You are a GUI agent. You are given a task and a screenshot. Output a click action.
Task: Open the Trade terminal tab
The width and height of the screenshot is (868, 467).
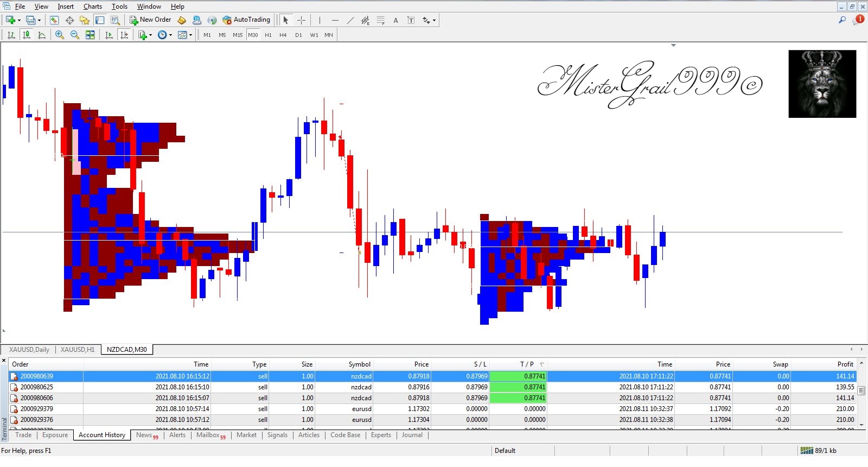(x=23, y=435)
